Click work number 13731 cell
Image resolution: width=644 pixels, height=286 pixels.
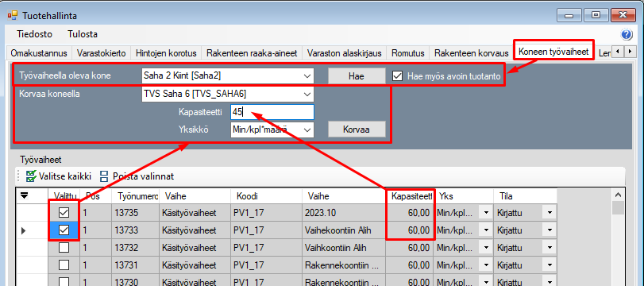tap(136, 265)
